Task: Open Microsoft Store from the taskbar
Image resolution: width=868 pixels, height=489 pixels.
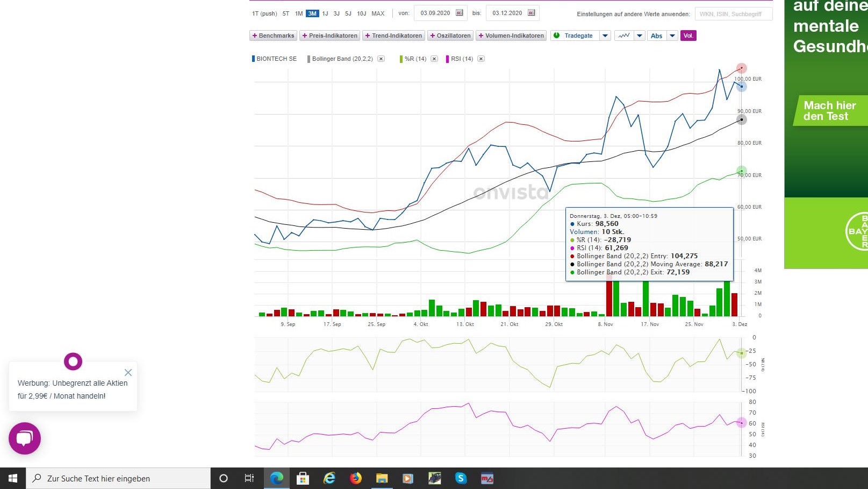Action: pos(303,478)
